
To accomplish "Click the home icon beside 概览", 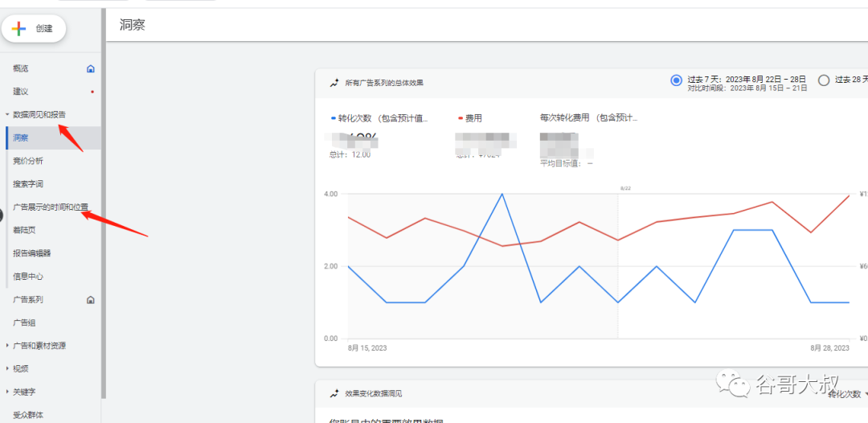I will click(x=91, y=69).
